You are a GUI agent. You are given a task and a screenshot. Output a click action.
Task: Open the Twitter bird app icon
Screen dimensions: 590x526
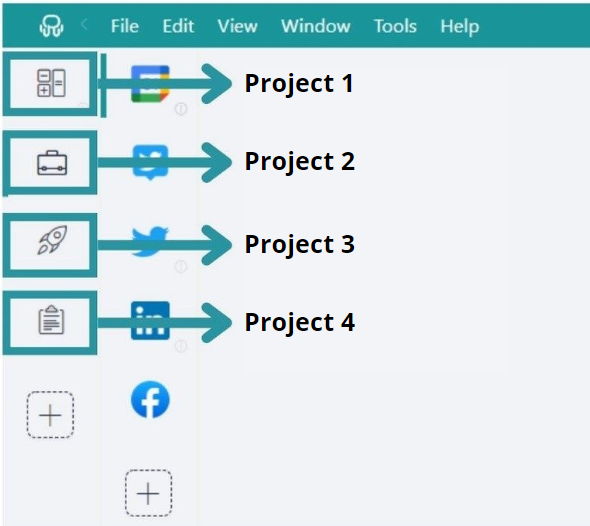(x=150, y=242)
